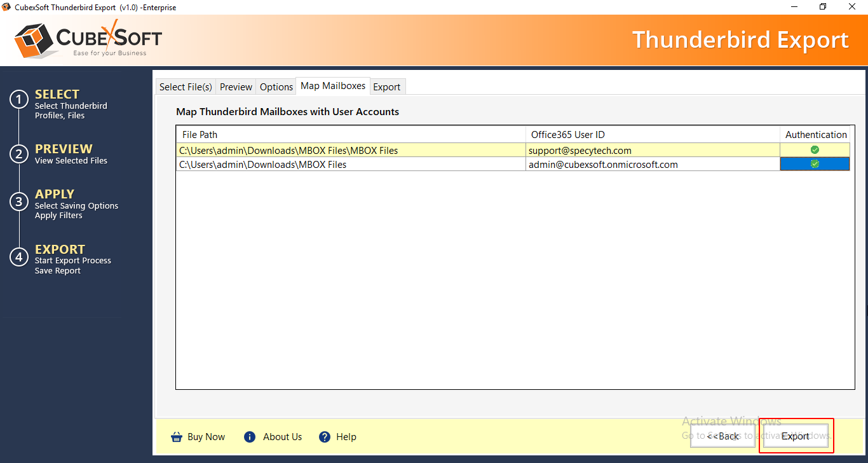
Task: Click 'View Selected Files' sidebar text
Action: 71,161
